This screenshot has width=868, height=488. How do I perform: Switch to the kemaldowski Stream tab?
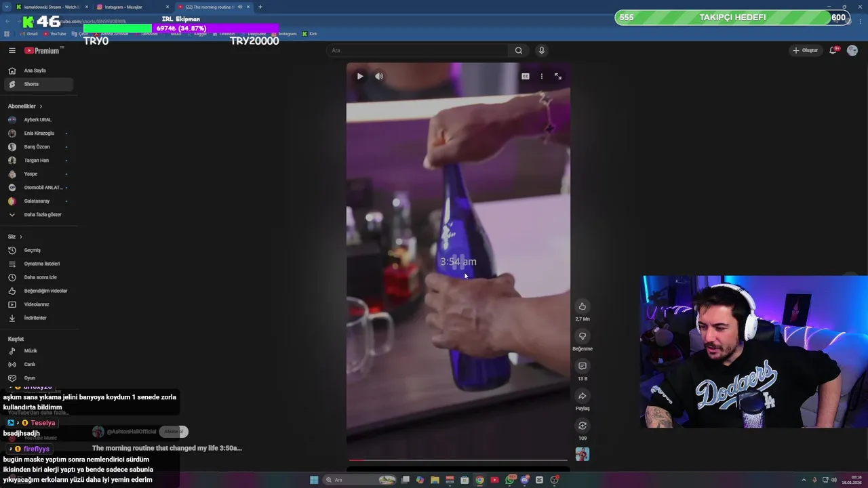(52, 7)
